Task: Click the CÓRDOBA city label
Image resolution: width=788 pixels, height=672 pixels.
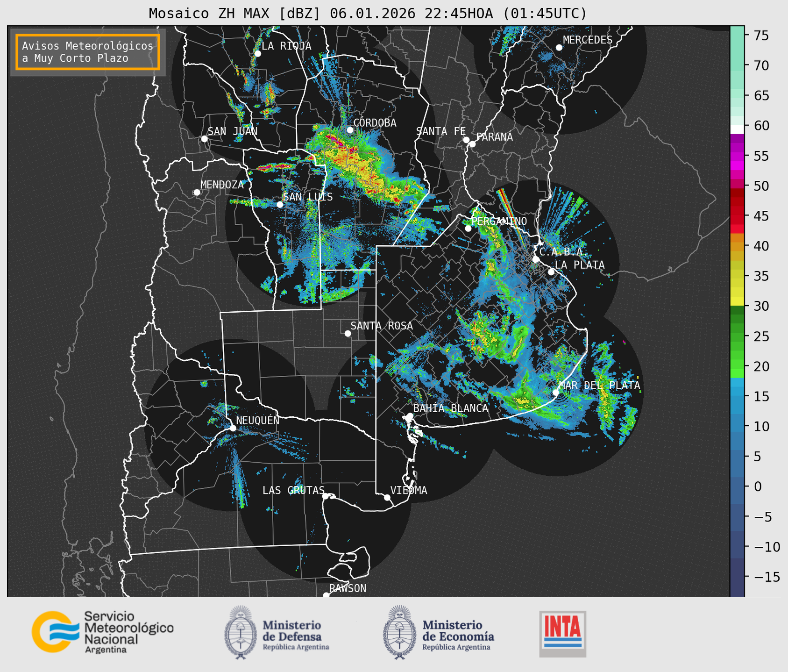Action: (x=375, y=123)
